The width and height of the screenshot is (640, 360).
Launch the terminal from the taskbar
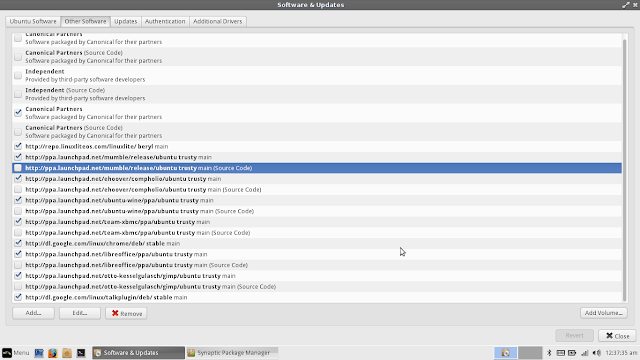(x=81, y=353)
